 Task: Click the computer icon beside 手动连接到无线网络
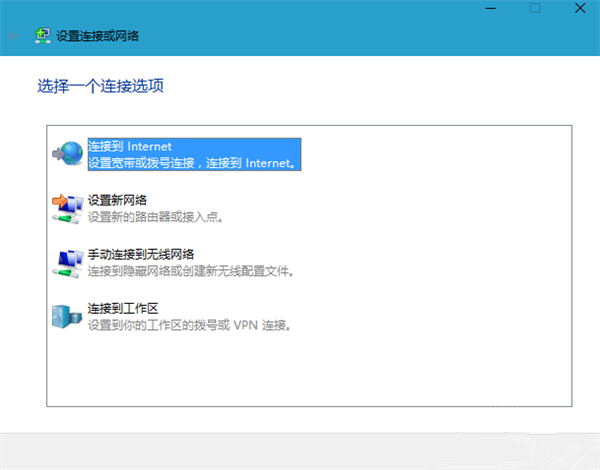pyautogui.click(x=66, y=263)
